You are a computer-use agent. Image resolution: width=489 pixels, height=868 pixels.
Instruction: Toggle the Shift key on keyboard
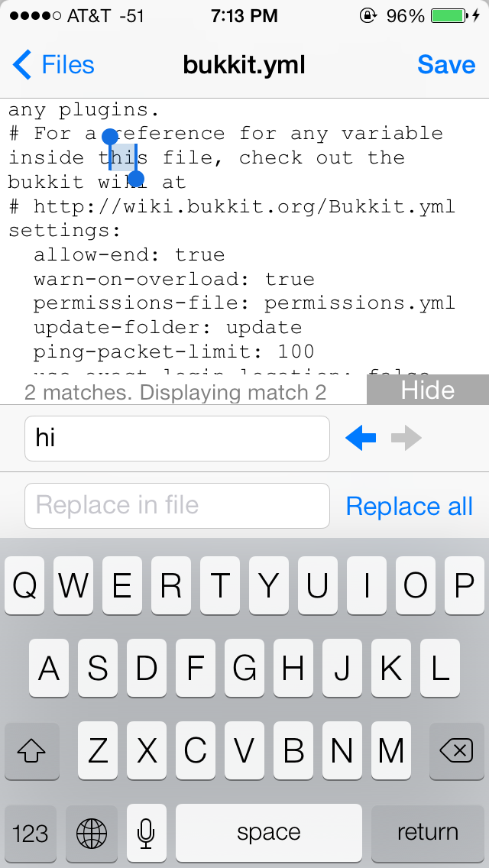pyautogui.click(x=31, y=752)
